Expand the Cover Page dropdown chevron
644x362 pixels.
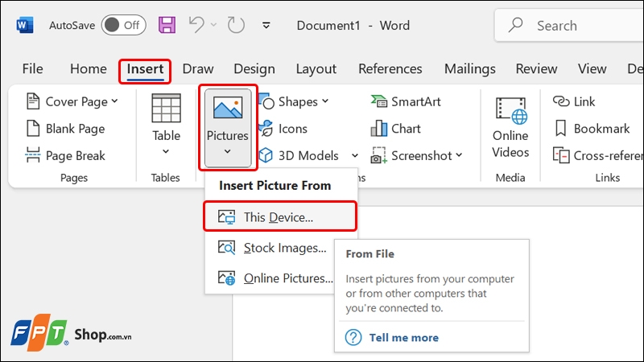tap(114, 101)
